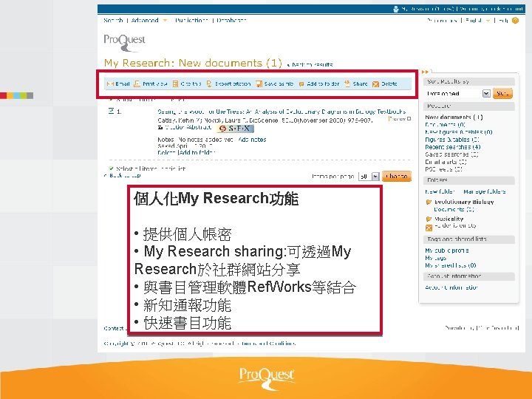Click the Delete icon in toolbar

point(375,84)
